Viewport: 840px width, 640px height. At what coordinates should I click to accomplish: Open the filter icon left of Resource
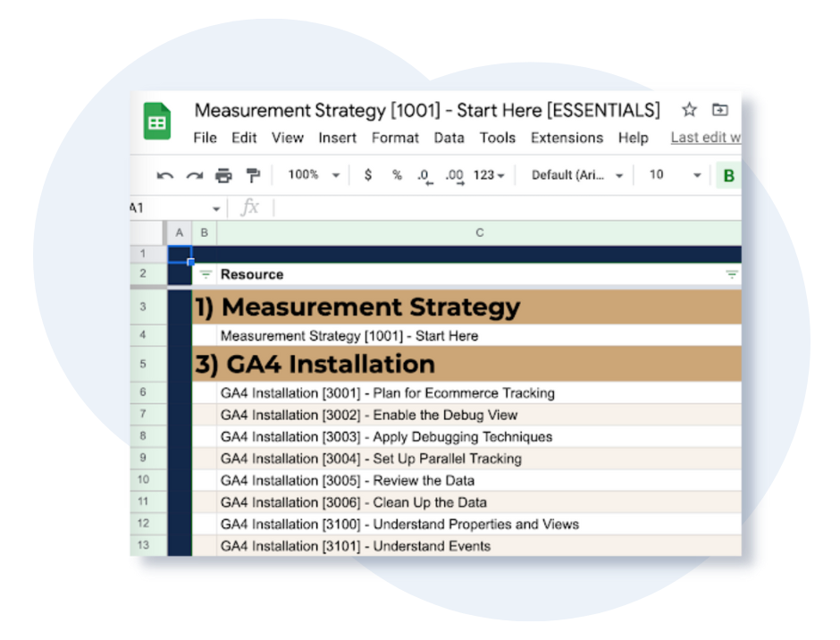[x=206, y=274]
